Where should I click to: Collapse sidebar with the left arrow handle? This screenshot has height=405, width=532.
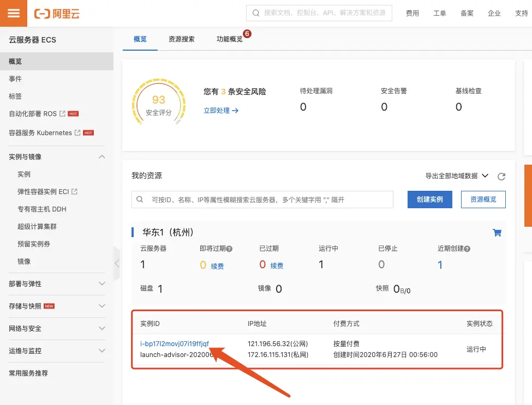coord(117,263)
